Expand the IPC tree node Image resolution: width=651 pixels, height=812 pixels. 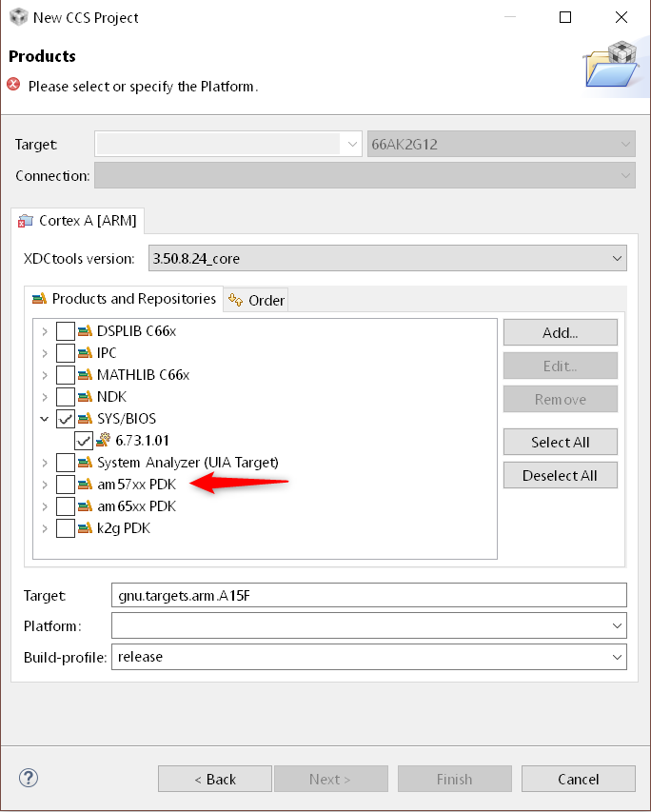click(45, 353)
